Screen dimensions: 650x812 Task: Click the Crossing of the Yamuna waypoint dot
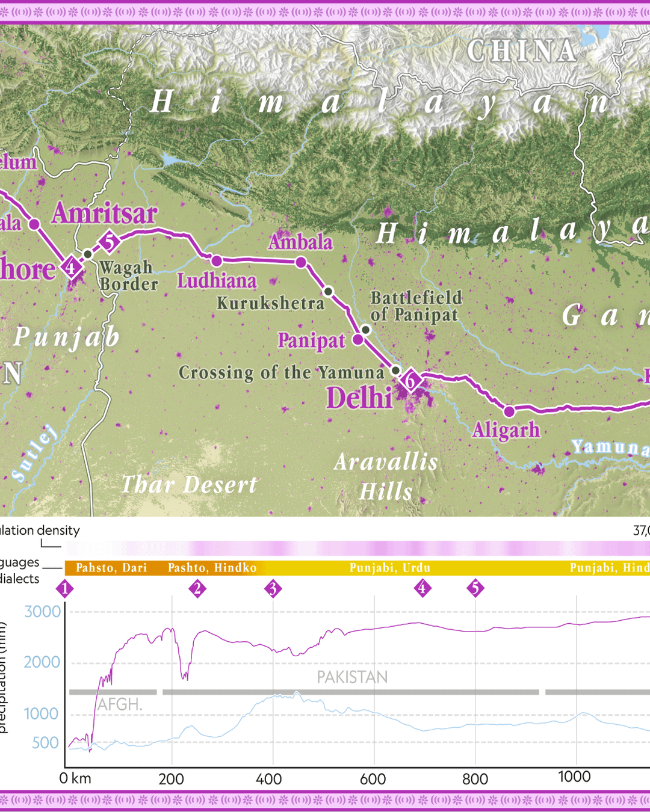395,370
